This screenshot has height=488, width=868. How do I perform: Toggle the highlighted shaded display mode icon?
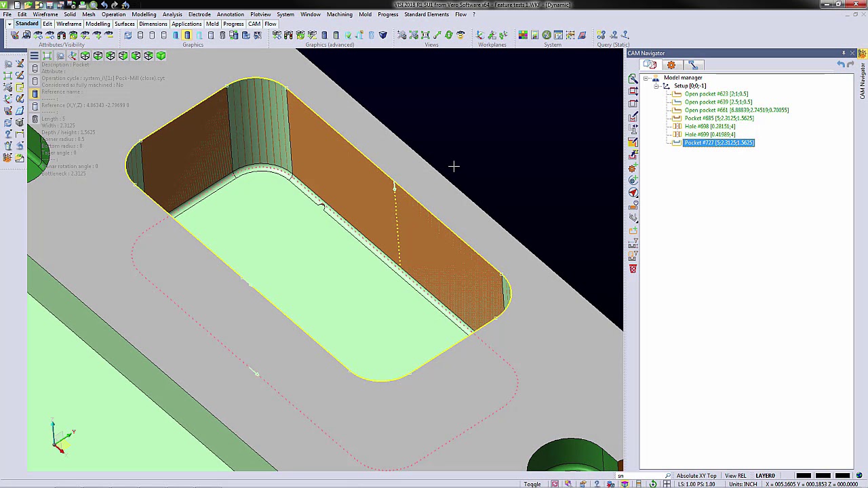[x=187, y=35]
